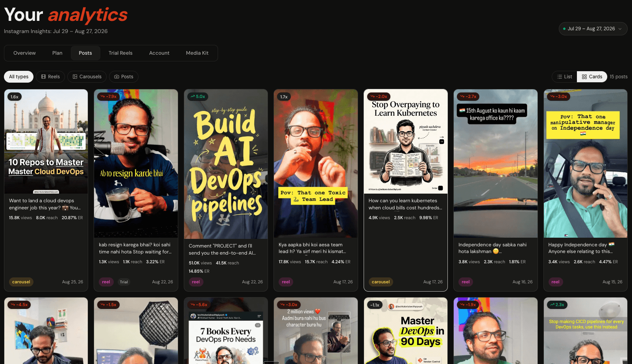Click the -4.5x badge on bottom-row card
This screenshot has height=364, width=632.
click(x=19, y=305)
